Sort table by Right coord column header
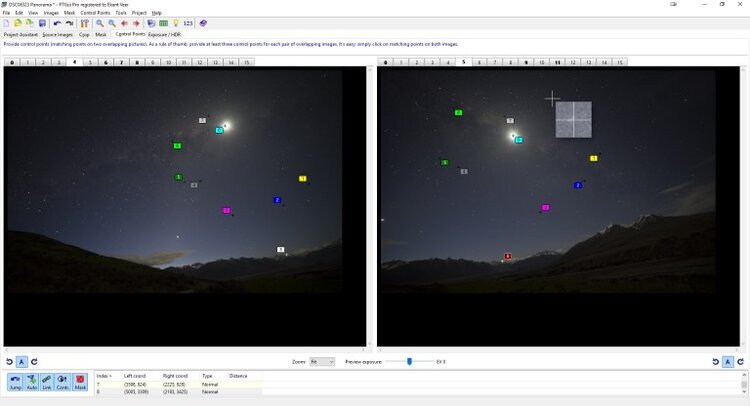This screenshot has width=750, height=406. pos(175,376)
